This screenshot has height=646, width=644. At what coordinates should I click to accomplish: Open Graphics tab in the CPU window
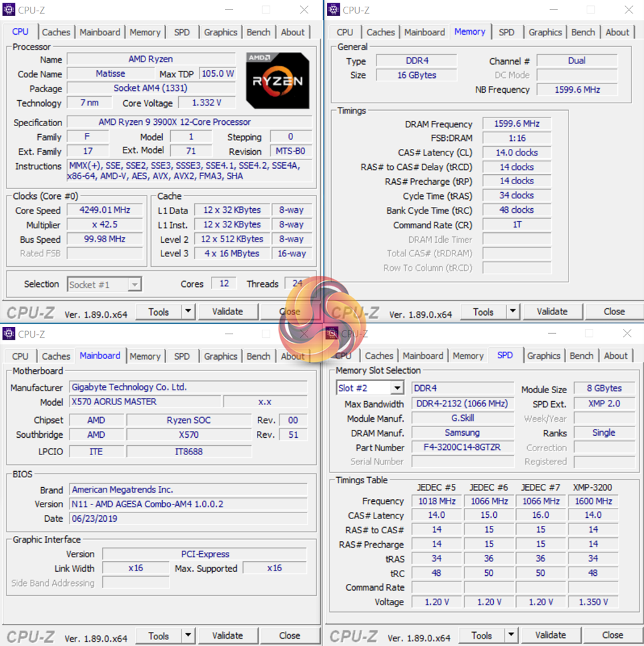tap(220, 32)
